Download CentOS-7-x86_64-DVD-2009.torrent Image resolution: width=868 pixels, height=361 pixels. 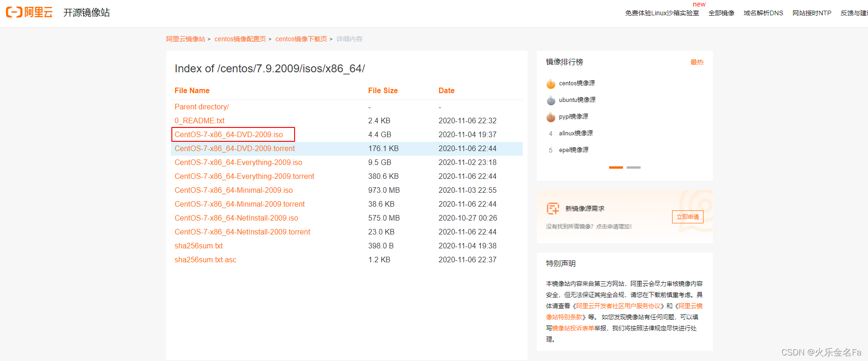pyautogui.click(x=235, y=148)
